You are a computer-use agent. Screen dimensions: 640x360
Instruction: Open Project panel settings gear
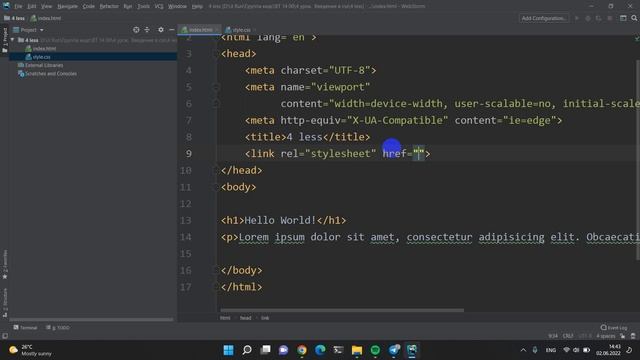(161, 30)
